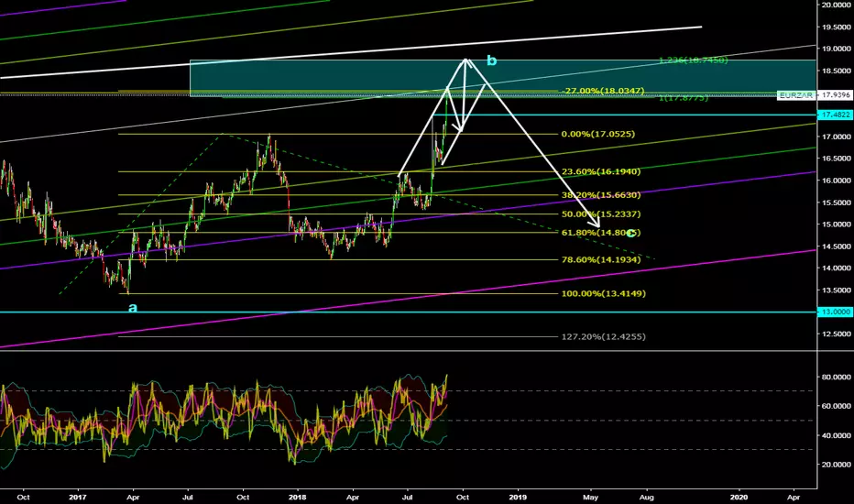Select the 0.00%(17.0525) Fibonacci level label
Image resolution: width=854 pixels, height=504 pixels.
[x=598, y=134]
